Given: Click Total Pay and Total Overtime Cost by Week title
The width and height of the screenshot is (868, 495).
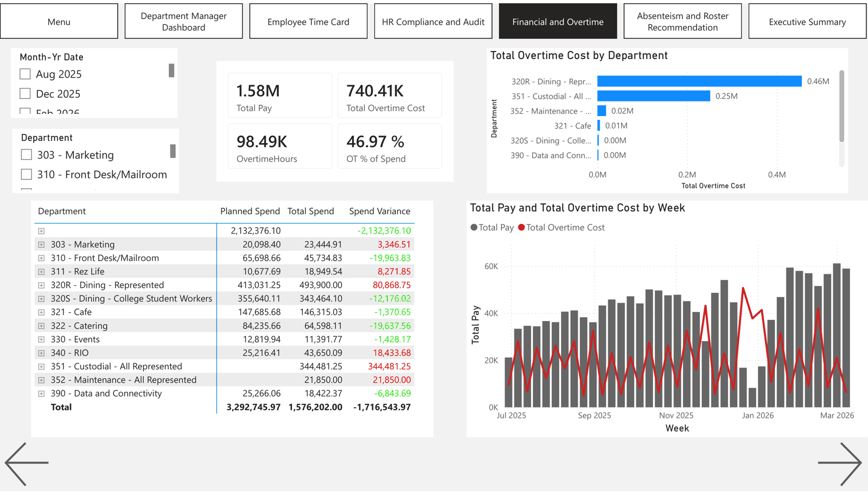Looking at the screenshot, I should (577, 208).
